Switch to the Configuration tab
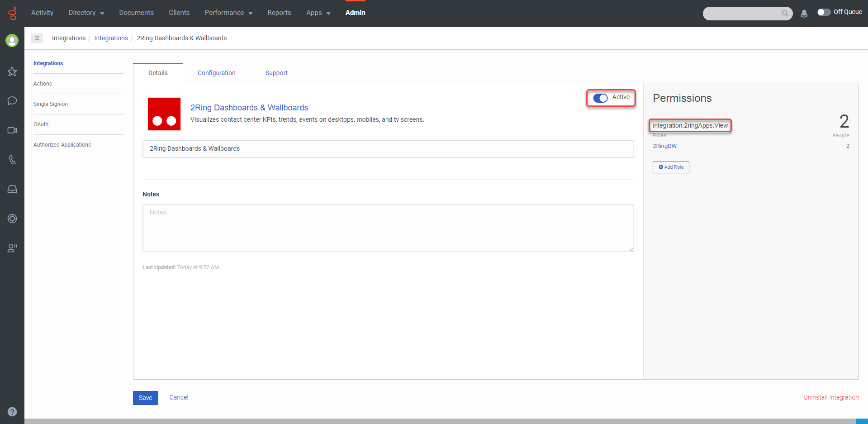 coord(216,73)
